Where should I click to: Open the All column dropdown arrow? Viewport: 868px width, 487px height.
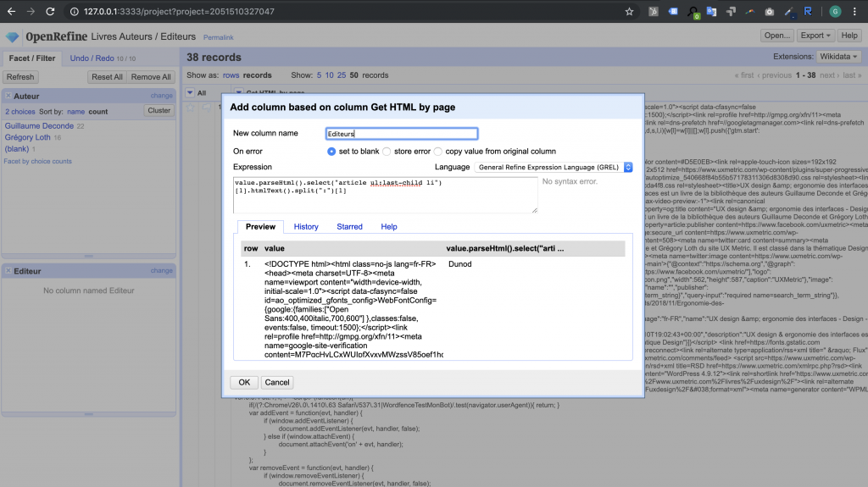(190, 92)
